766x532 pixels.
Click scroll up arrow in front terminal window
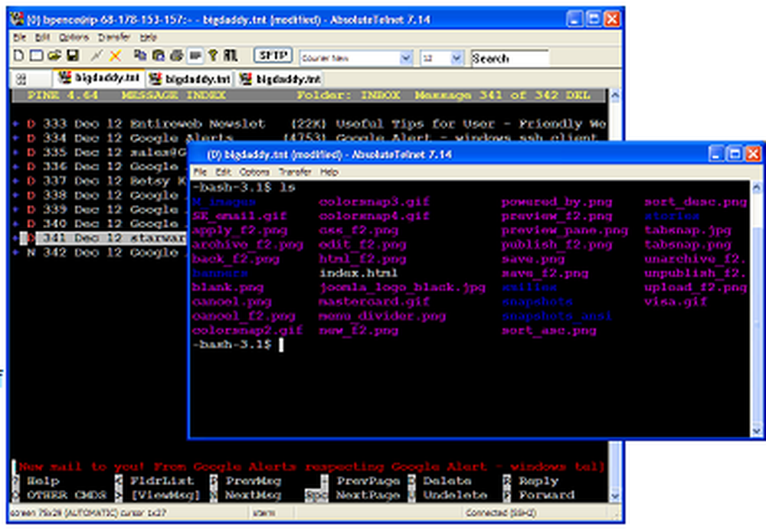click(x=756, y=187)
